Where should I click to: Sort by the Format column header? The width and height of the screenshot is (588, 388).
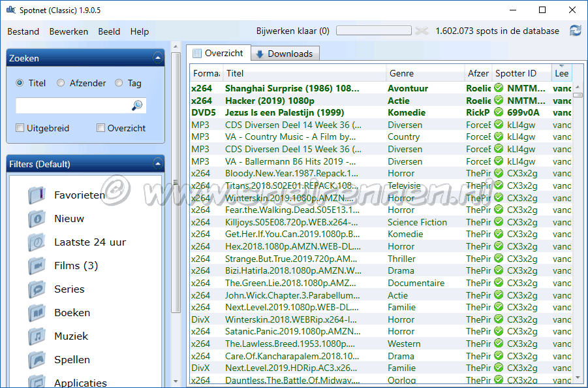pyautogui.click(x=207, y=73)
